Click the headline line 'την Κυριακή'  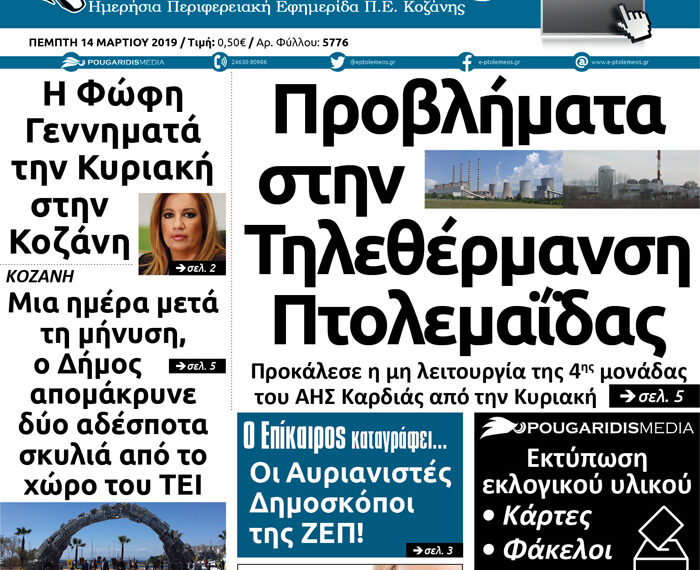pyautogui.click(x=112, y=169)
